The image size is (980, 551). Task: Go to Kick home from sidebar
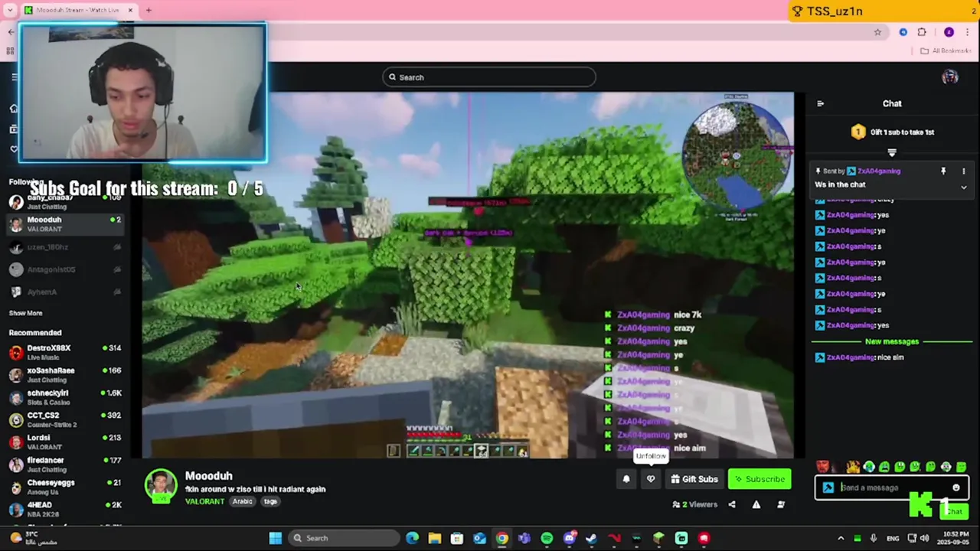[13, 109]
